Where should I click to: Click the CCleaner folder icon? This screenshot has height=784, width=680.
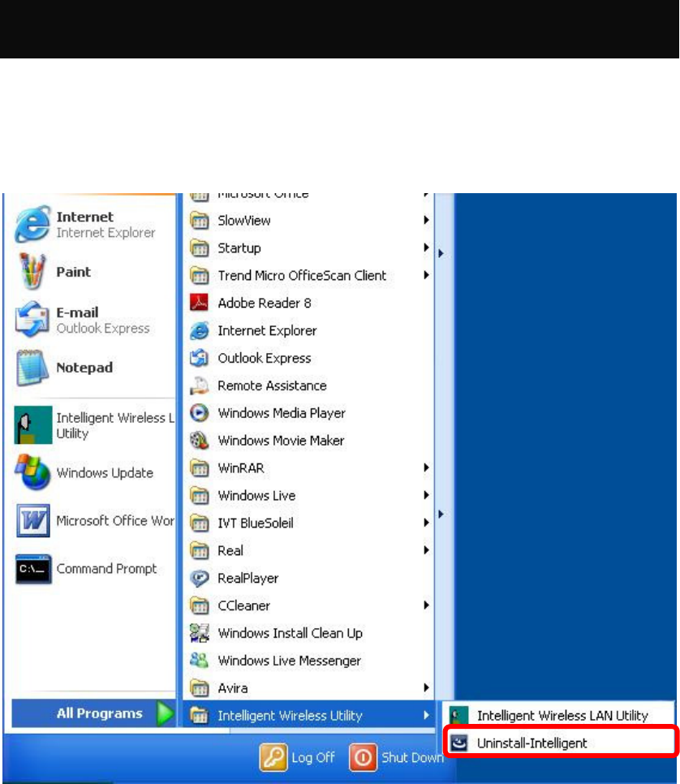coord(199,605)
